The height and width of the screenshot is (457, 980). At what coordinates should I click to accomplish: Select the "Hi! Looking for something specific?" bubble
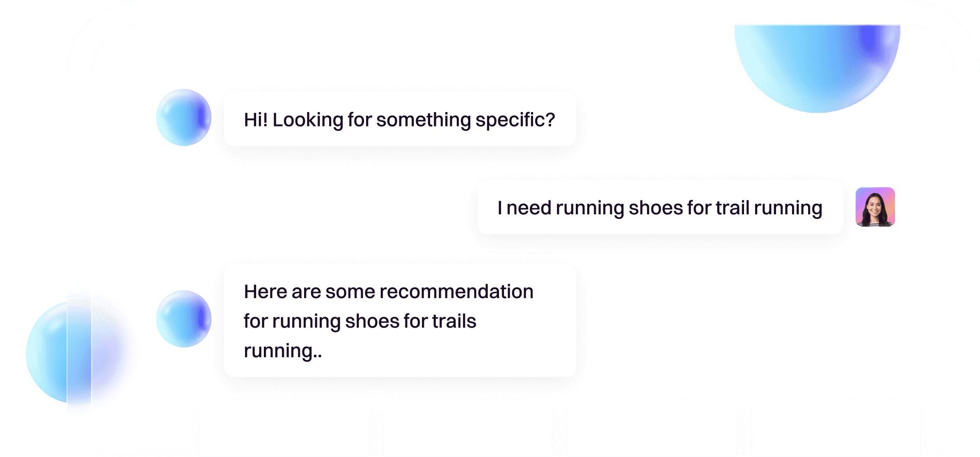click(x=400, y=119)
